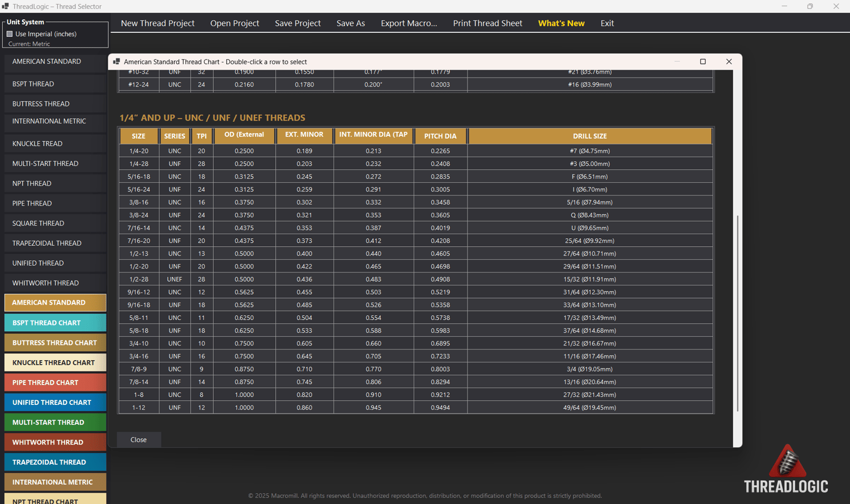Select the 1-12 size cell
The width and height of the screenshot is (850, 504).
pyautogui.click(x=139, y=408)
